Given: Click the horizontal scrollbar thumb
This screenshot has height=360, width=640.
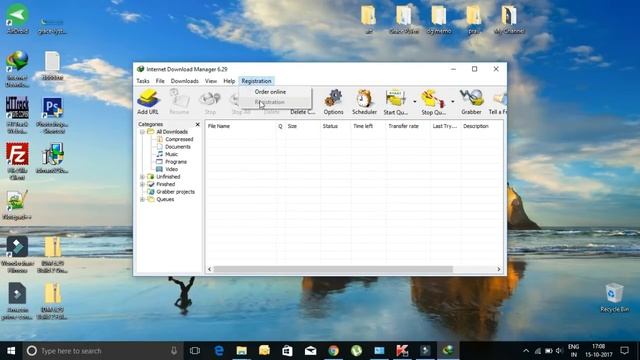Looking at the screenshot, I should (333, 269).
